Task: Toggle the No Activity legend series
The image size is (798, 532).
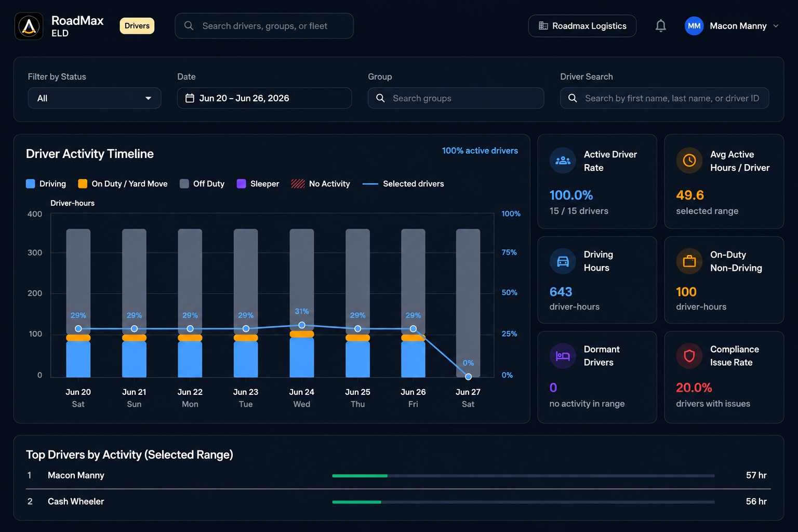Action: coord(321,184)
